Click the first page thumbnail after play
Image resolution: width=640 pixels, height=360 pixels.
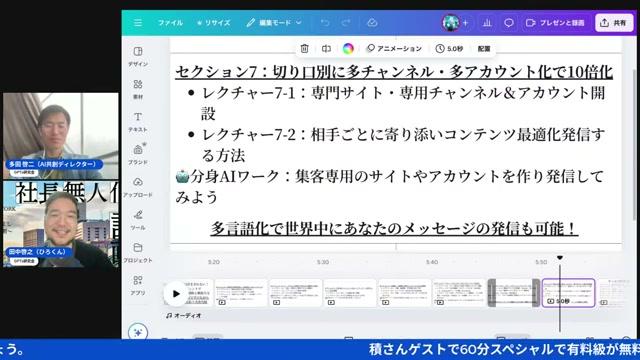pos(241,293)
